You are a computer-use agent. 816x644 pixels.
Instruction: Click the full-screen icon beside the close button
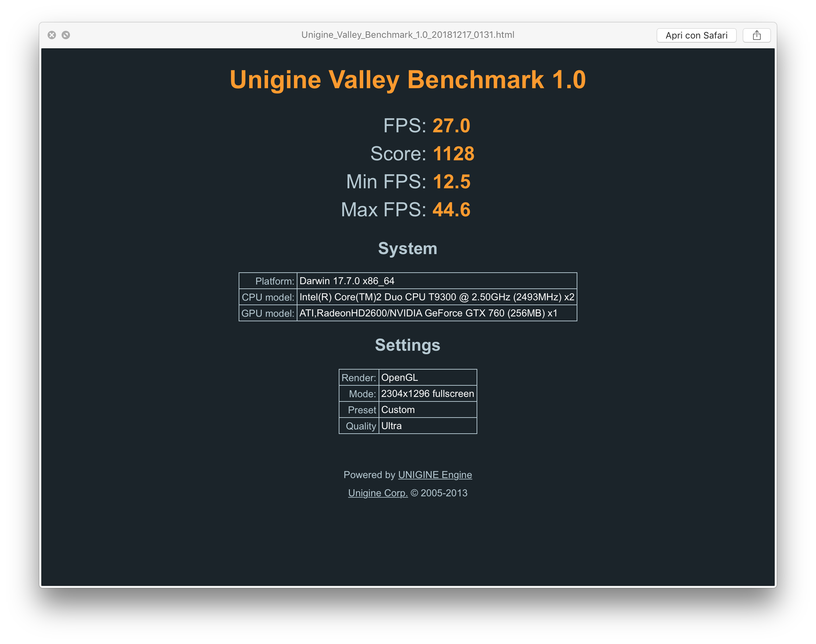pyautogui.click(x=66, y=35)
